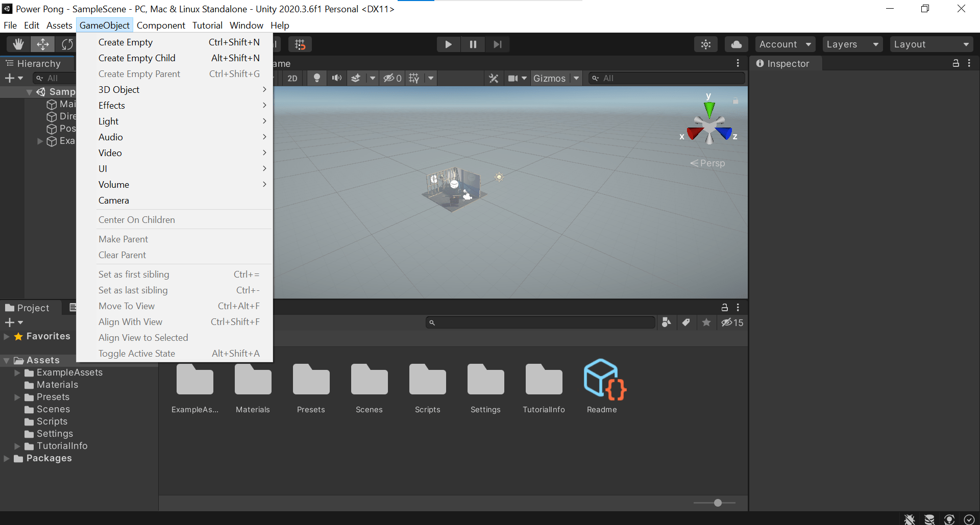Open Light submenu
Viewport: 980px width, 525px height.
(x=175, y=121)
